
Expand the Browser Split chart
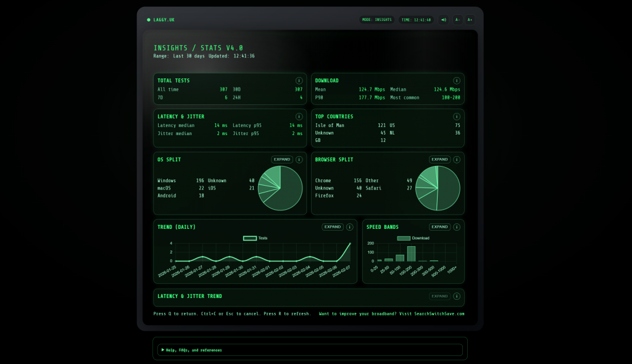click(439, 159)
